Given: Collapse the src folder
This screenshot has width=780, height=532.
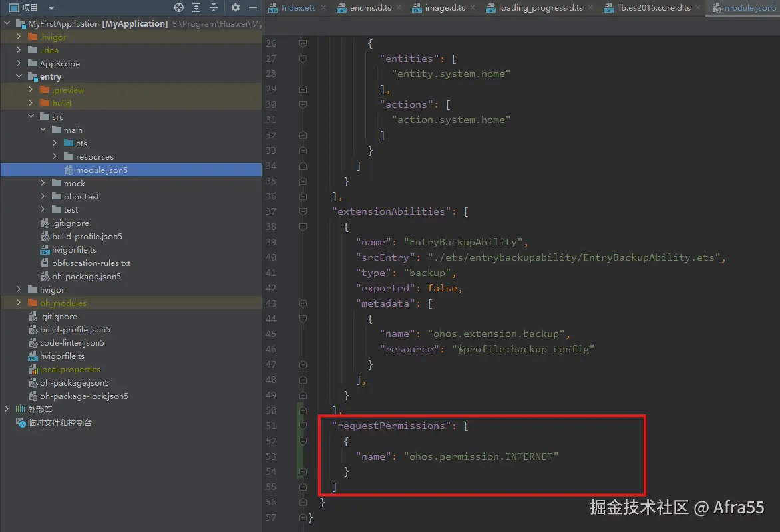Looking at the screenshot, I should [x=31, y=116].
